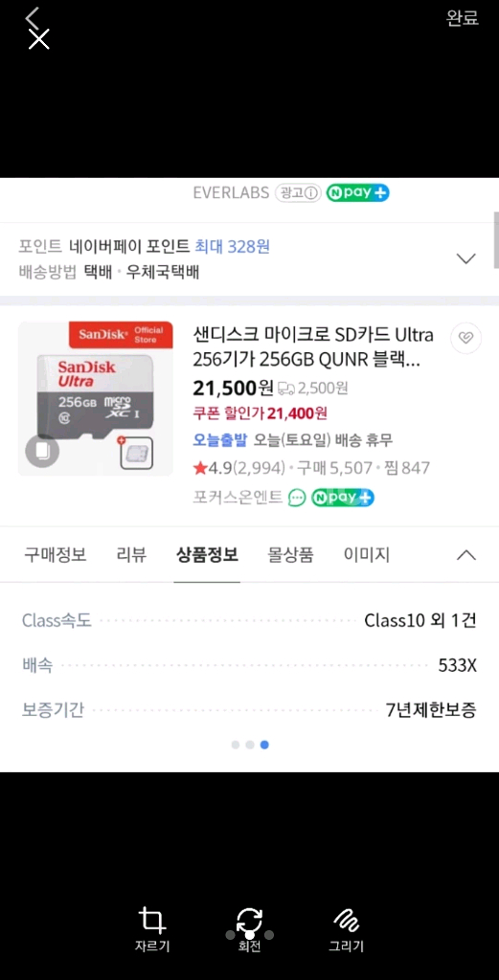Open the 그리기 draw tool
499x980 pixels.
346,928
